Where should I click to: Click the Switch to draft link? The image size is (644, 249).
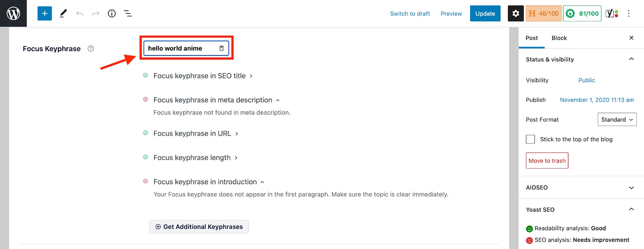[x=410, y=13]
